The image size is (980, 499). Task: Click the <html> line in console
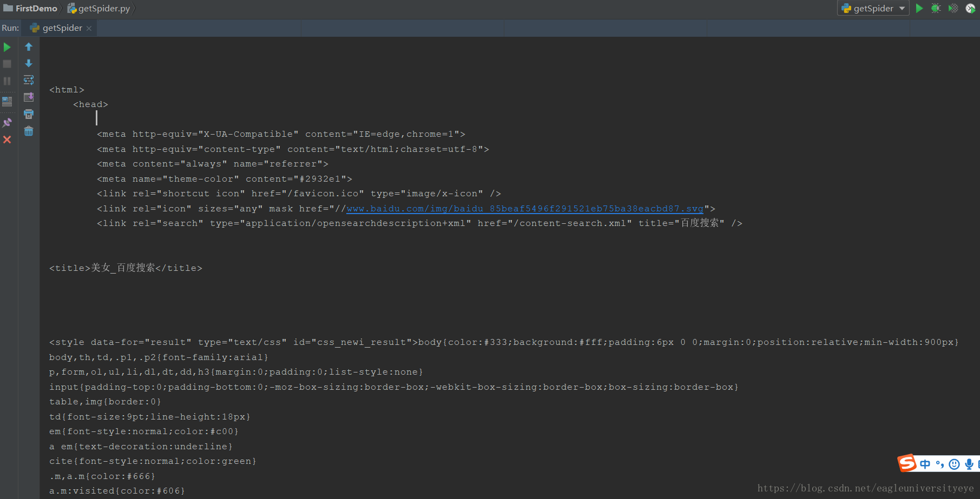click(x=67, y=90)
